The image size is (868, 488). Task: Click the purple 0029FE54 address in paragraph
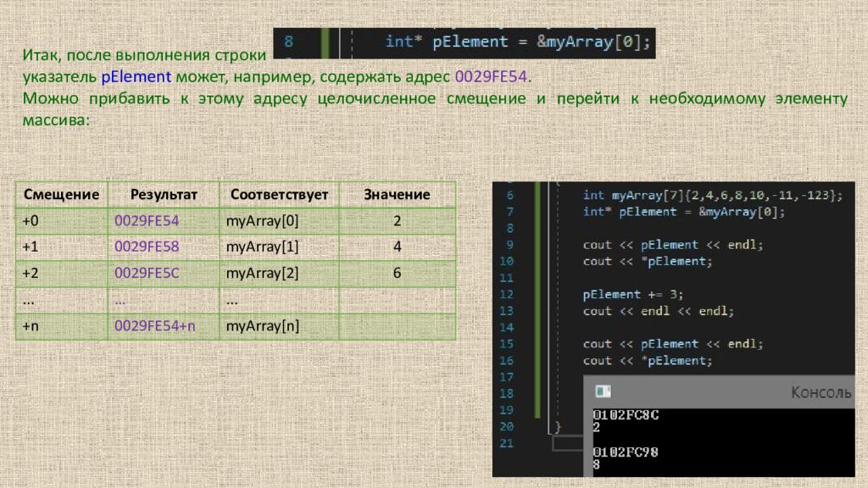[x=492, y=77]
